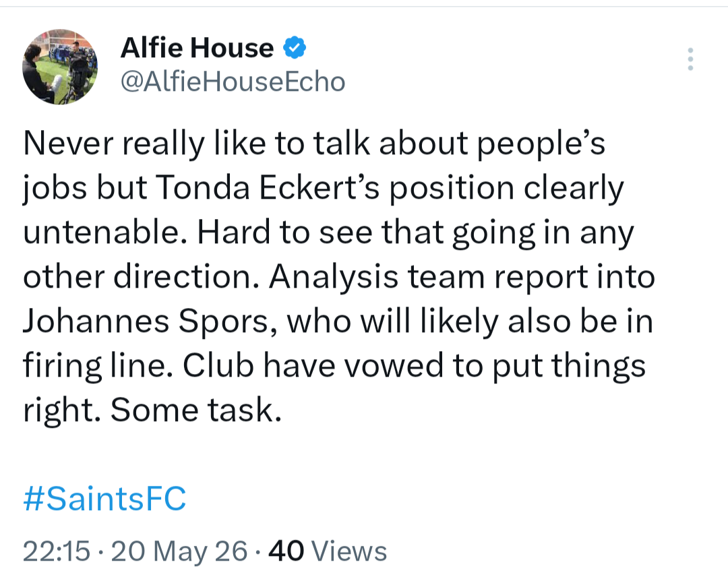Click the word untenable in the tweet
Screen dimensions: 728x587
pos(102,232)
